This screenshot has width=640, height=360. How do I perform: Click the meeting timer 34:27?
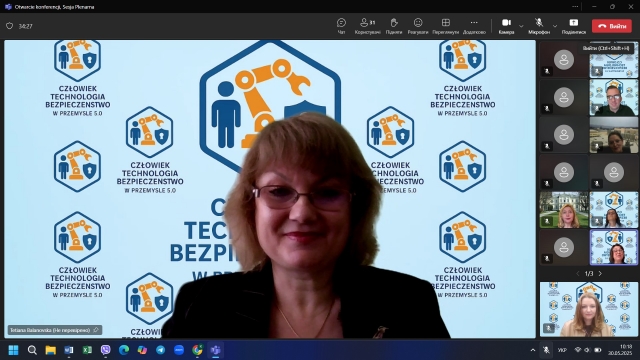[25, 26]
